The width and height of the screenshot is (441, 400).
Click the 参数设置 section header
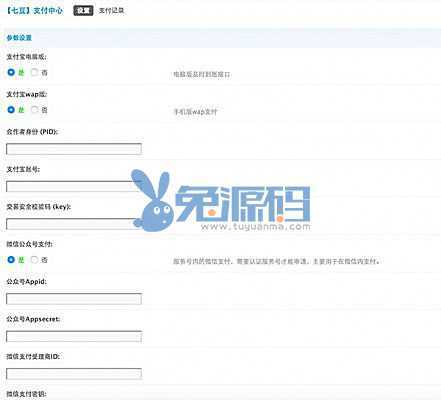19,38
